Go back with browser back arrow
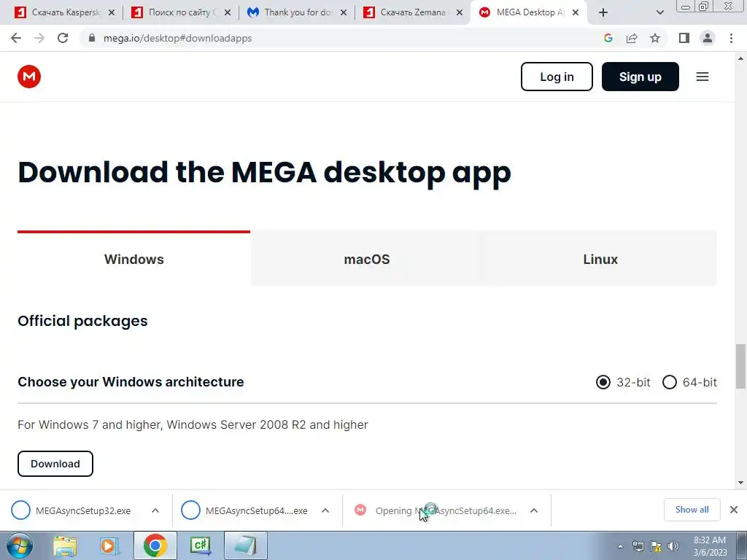The image size is (747, 560). point(16,38)
